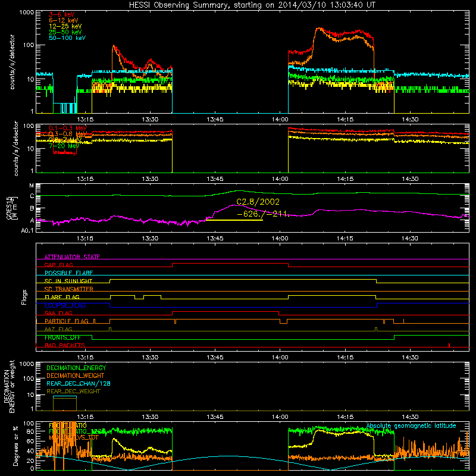Screen dimensions: 476x476
Task: Click the 80 tick label on Degrees axis
Action: click(30, 431)
